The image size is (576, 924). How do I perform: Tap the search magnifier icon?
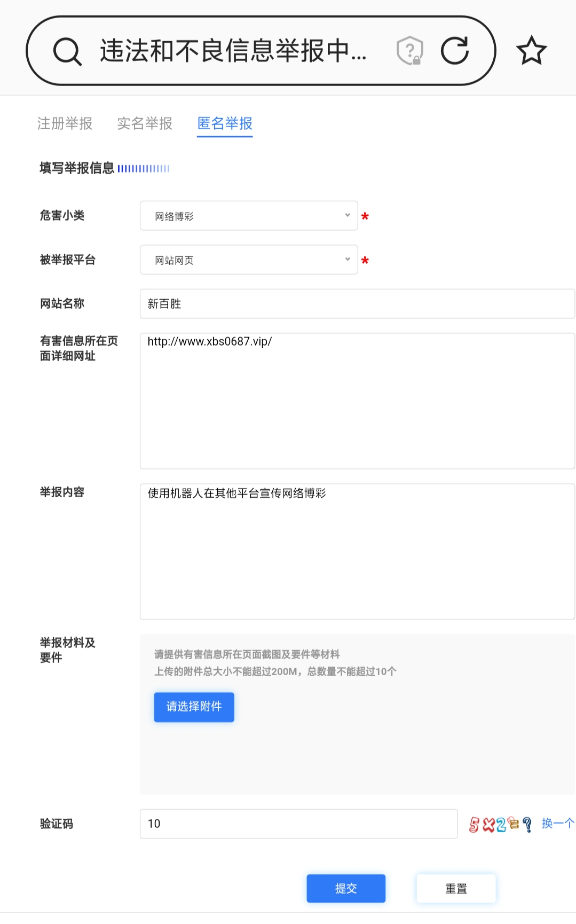pyautogui.click(x=68, y=51)
